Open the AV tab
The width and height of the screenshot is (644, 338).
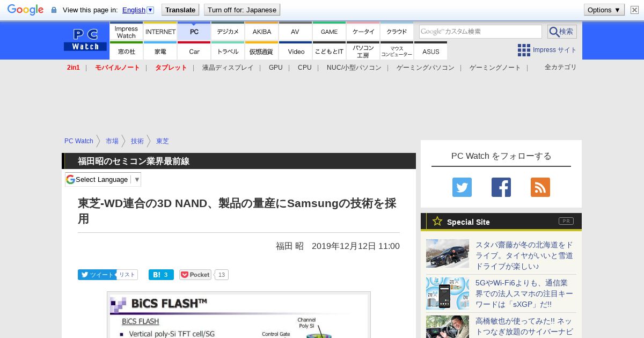[x=295, y=32]
